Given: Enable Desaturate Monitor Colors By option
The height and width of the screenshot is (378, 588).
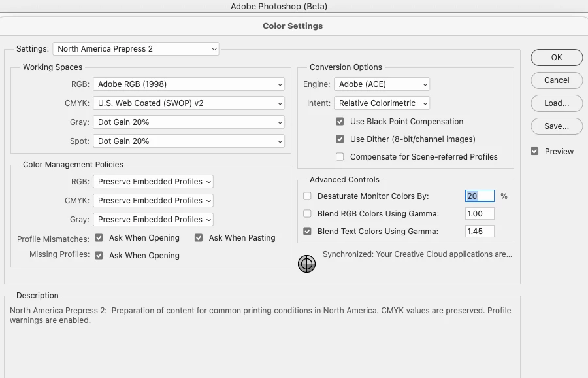Looking at the screenshot, I should (x=307, y=196).
